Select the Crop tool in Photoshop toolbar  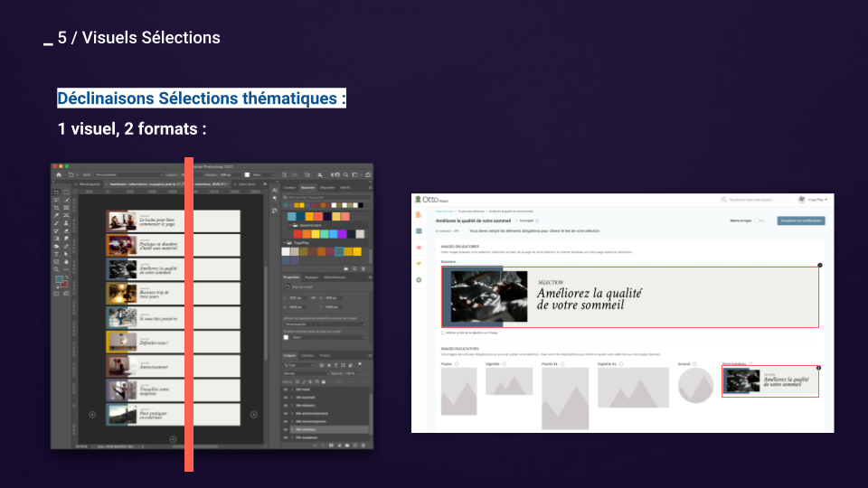click(56, 208)
